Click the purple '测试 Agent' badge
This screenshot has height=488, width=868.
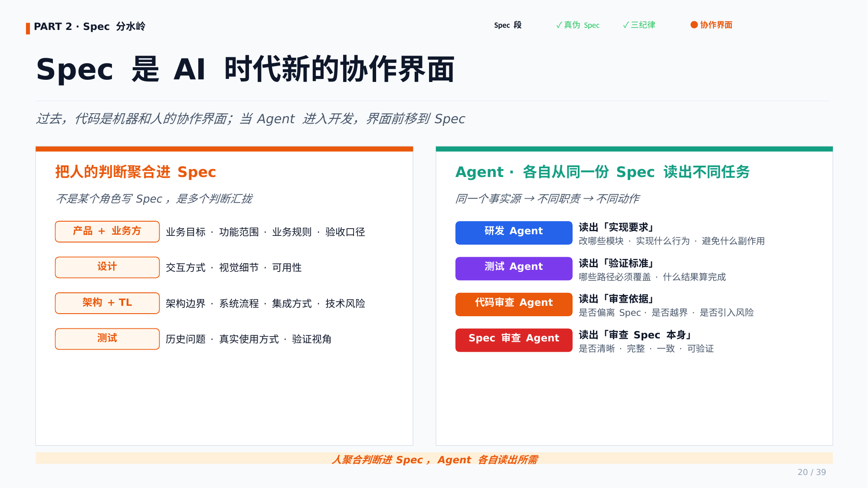tap(514, 268)
